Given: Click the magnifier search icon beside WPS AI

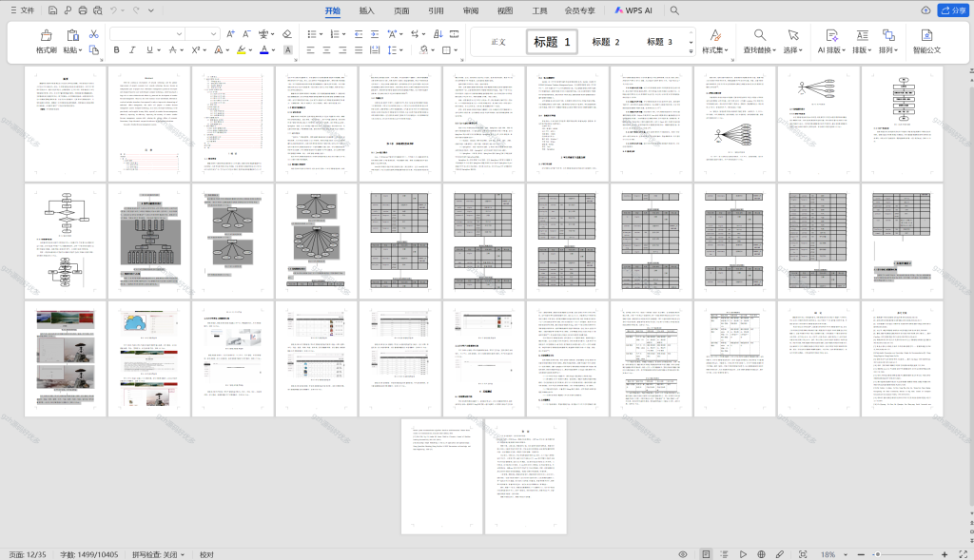Looking at the screenshot, I should point(674,10).
